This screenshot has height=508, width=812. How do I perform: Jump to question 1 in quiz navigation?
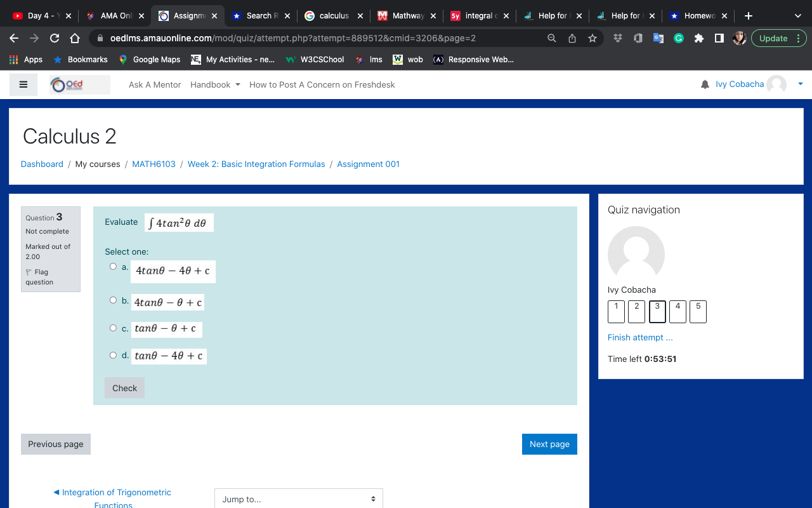click(616, 311)
